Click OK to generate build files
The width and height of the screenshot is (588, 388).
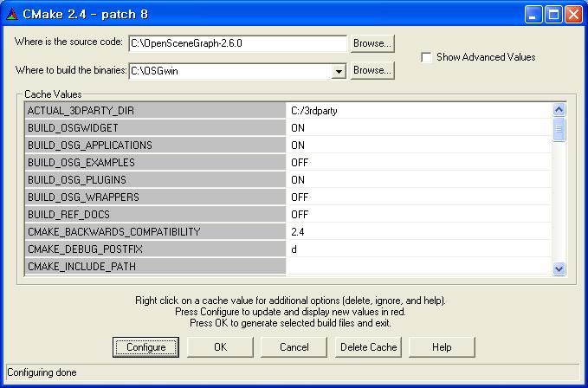click(x=220, y=347)
